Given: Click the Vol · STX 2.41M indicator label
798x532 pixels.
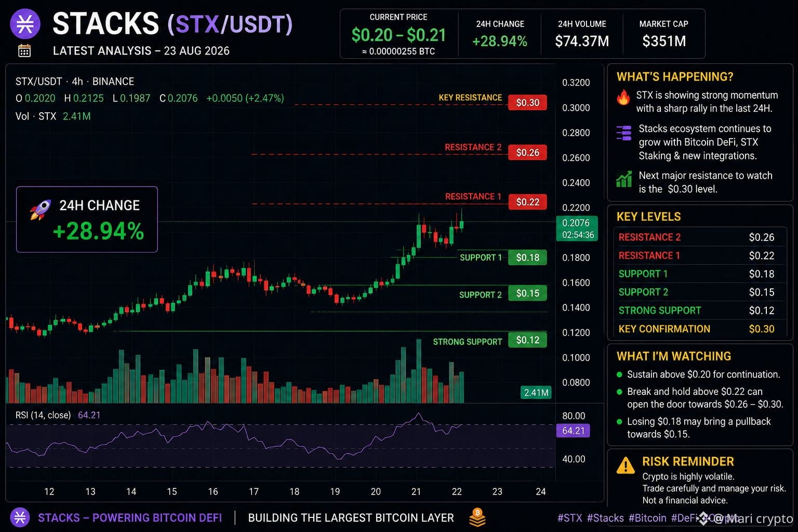Looking at the screenshot, I should (x=53, y=116).
